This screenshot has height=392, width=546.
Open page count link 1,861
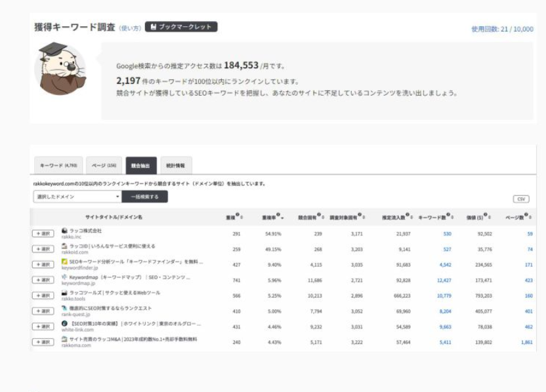click(527, 342)
